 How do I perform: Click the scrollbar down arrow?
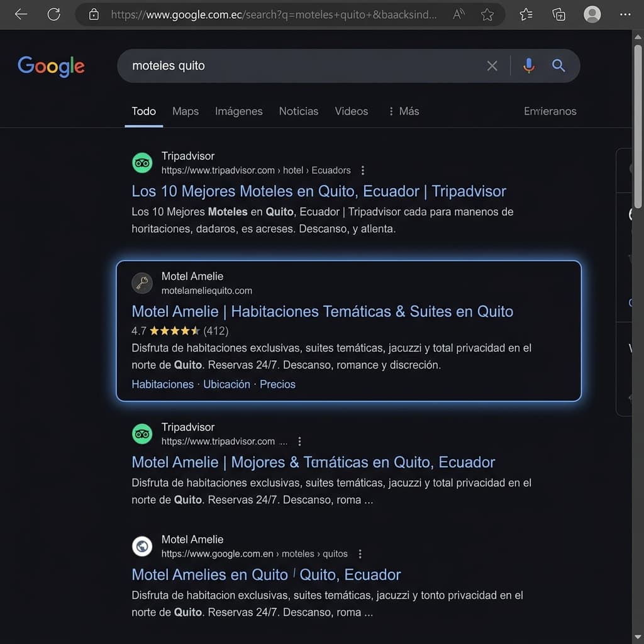click(x=638, y=638)
